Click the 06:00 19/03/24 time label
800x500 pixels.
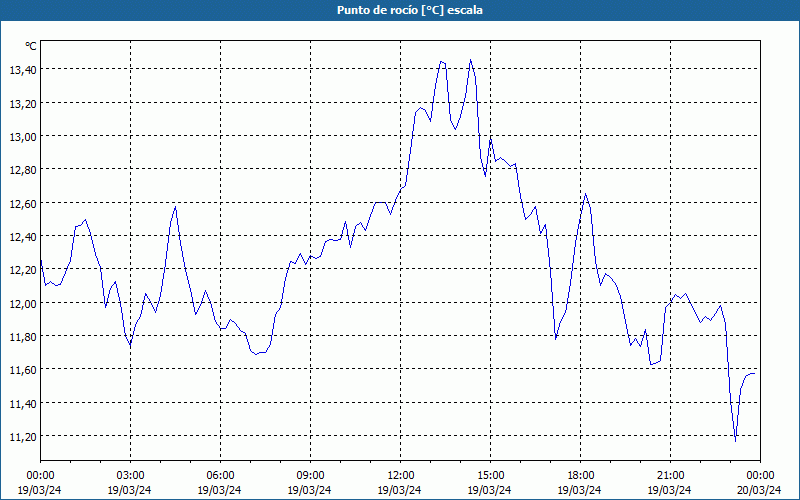click(x=220, y=483)
